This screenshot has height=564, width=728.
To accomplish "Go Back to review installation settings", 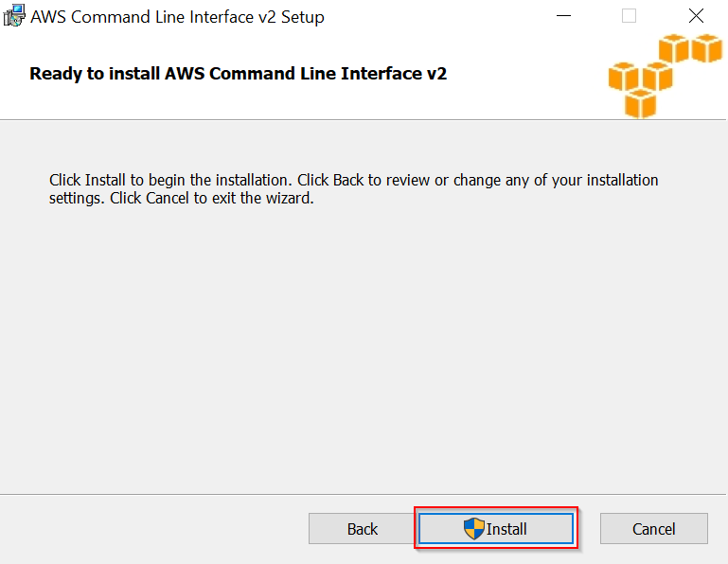I will pyautogui.click(x=363, y=529).
